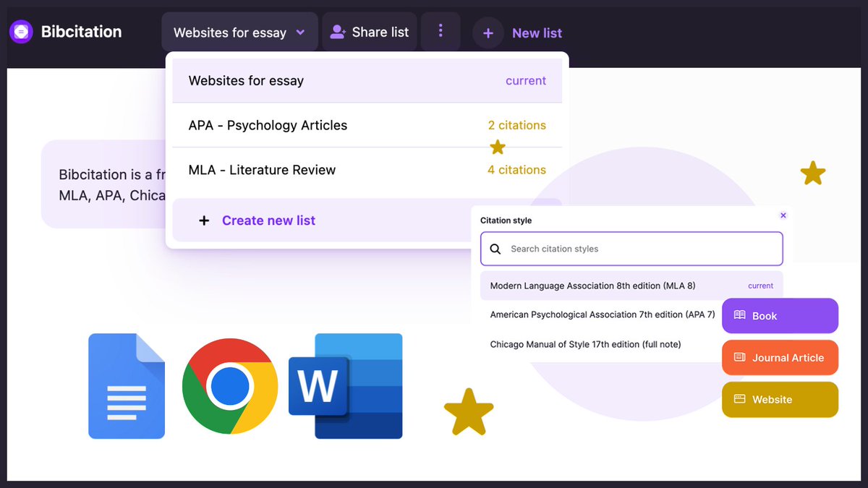The height and width of the screenshot is (488, 868).
Task: Click the Share list button
Action: (369, 33)
